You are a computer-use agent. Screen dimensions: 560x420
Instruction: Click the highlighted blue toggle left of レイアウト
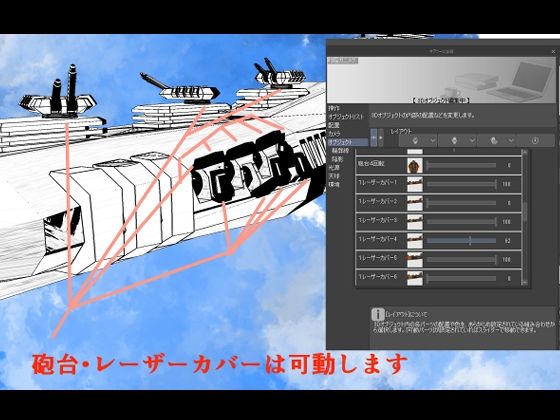[374, 138]
